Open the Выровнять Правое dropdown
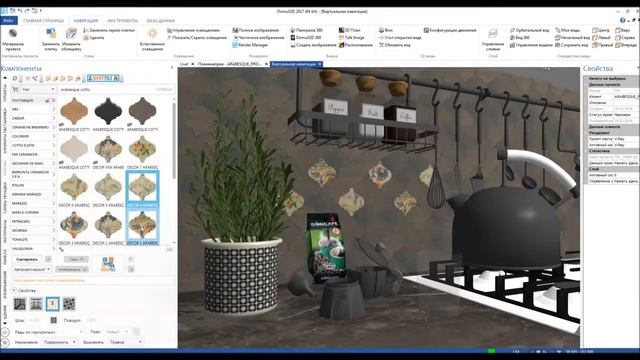The width and height of the screenshot is (640, 360). click(x=125, y=342)
